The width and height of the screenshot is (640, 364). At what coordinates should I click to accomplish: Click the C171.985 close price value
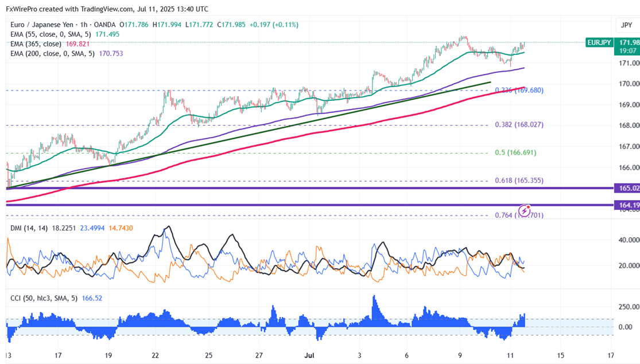[x=231, y=25]
